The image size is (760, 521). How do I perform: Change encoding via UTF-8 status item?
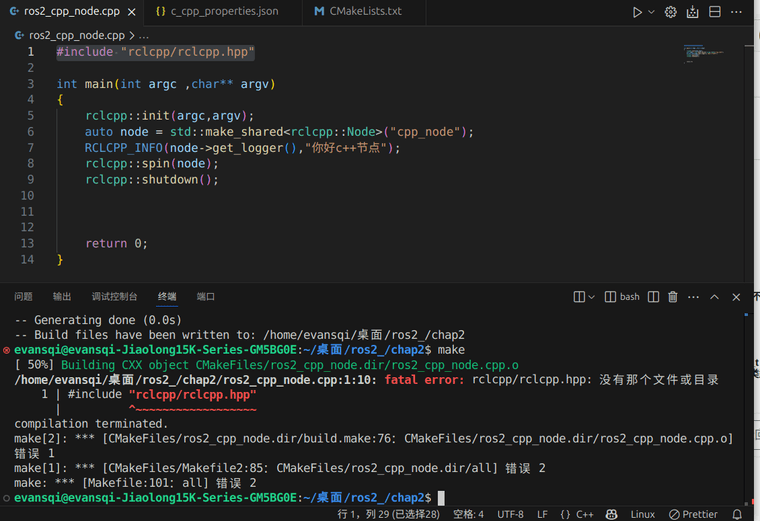point(510,514)
